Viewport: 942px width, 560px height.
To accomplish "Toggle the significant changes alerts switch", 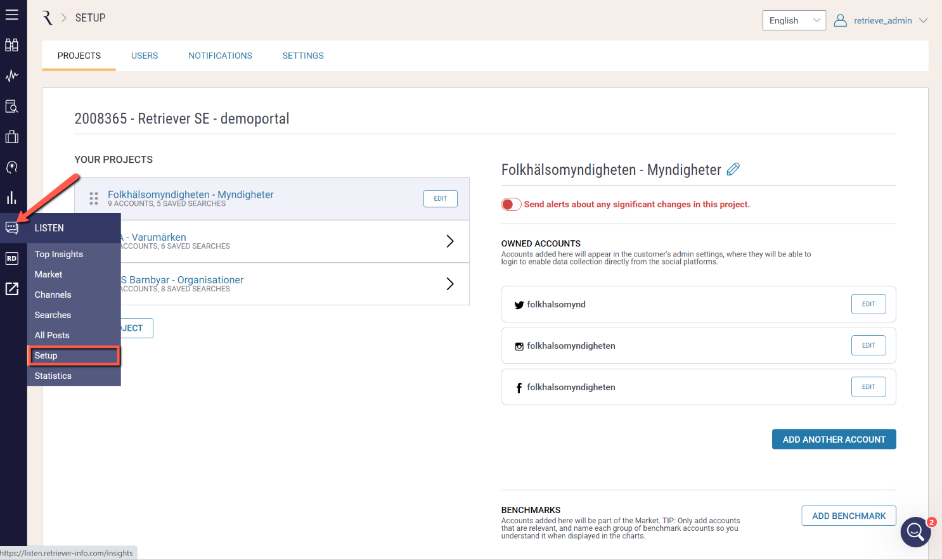I will [511, 204].
